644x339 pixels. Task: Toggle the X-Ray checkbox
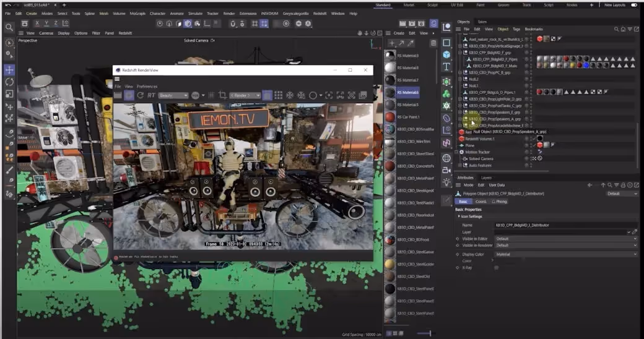[497, 268]
